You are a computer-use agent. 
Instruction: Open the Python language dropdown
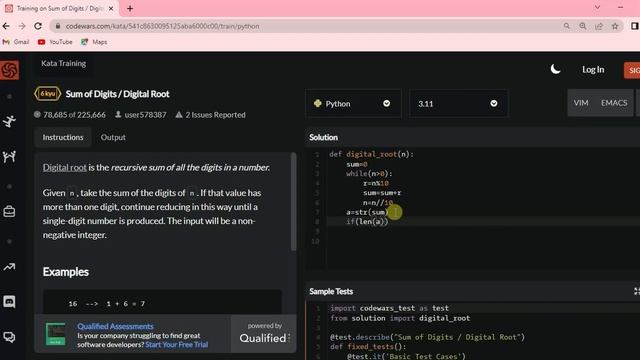[353, 104]
